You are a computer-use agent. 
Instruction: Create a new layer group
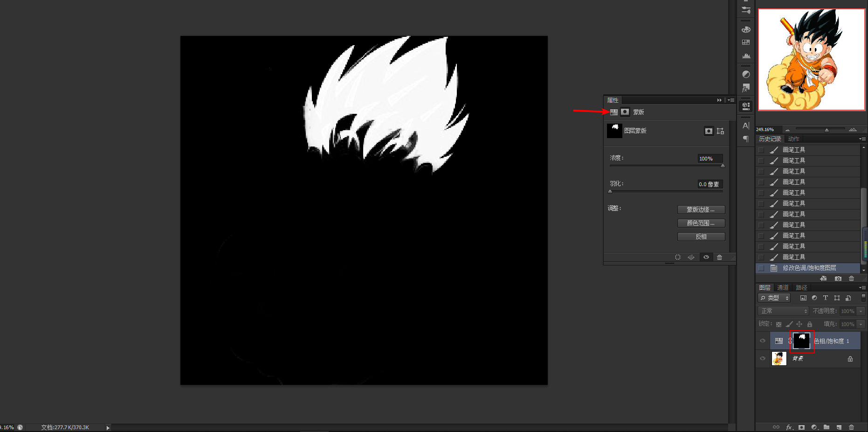point(827,427)
